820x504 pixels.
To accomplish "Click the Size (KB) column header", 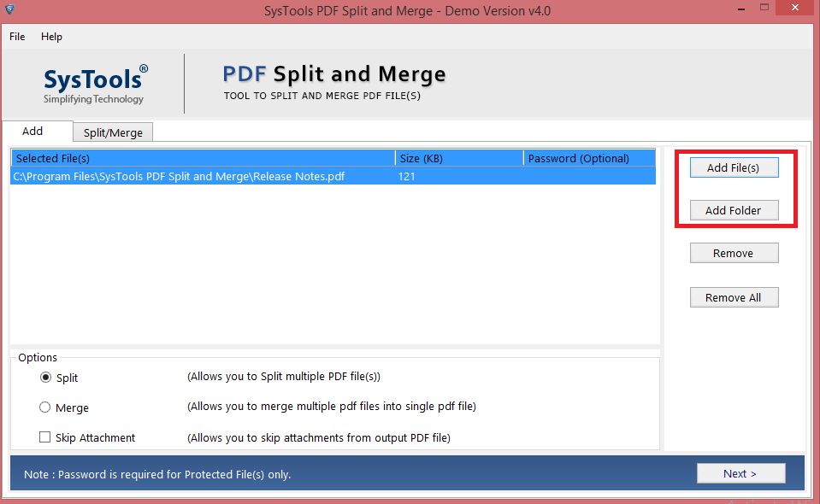I will [459, 158].
